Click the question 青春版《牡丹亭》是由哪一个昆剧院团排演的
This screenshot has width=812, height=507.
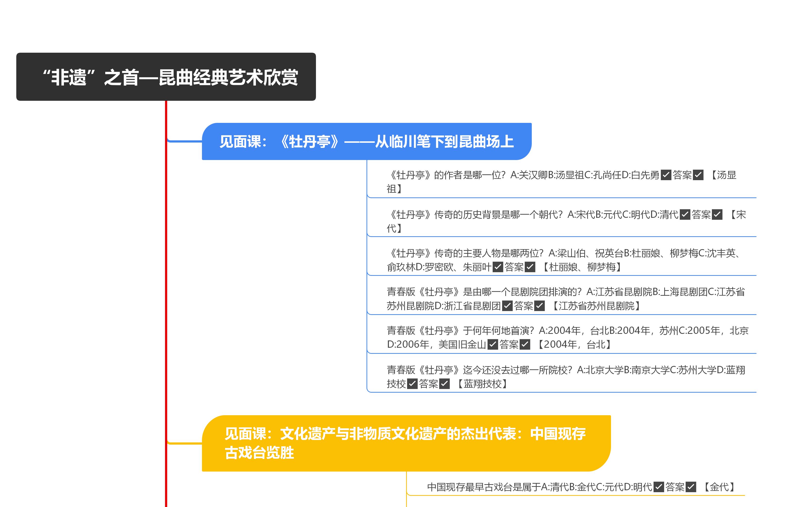(x=566, y=299)
